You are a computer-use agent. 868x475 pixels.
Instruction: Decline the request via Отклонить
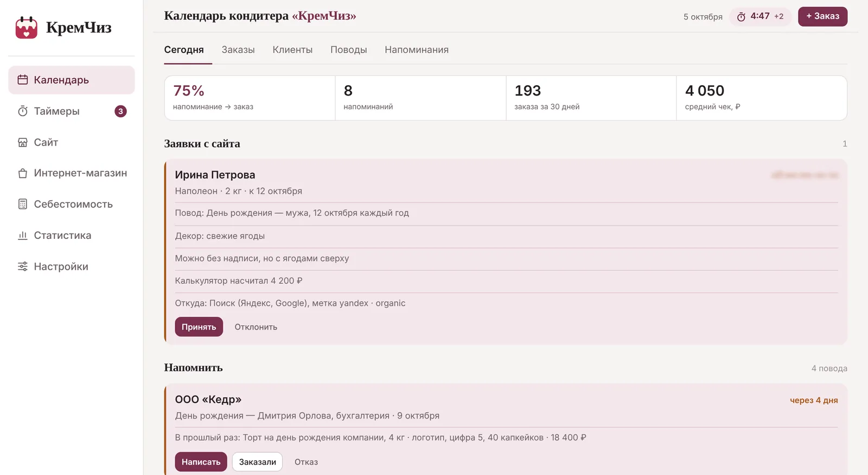pyautogui.click(x=256, y=327)
